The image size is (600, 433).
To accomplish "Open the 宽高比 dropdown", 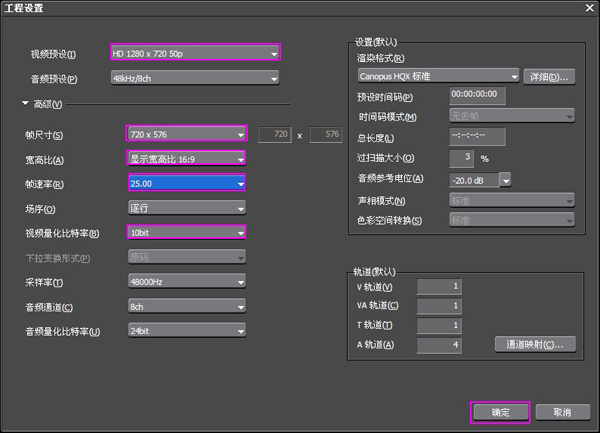I will (x=186, y=158).
